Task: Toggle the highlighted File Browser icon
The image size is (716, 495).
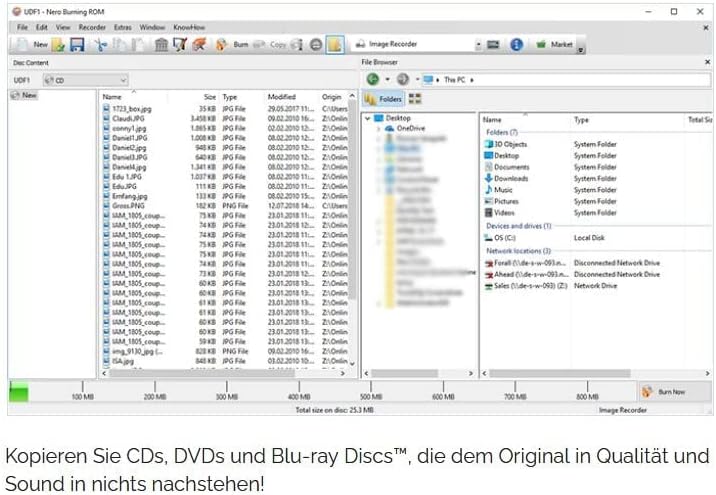Action: click(335, 44)
